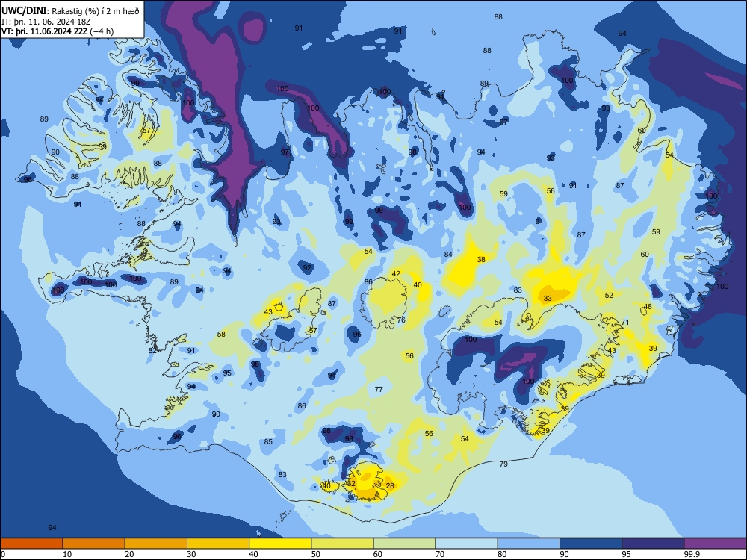Select the lightest blue 70–80 legend swatch
Screen dimensions: 747x560
pos(466,544)
